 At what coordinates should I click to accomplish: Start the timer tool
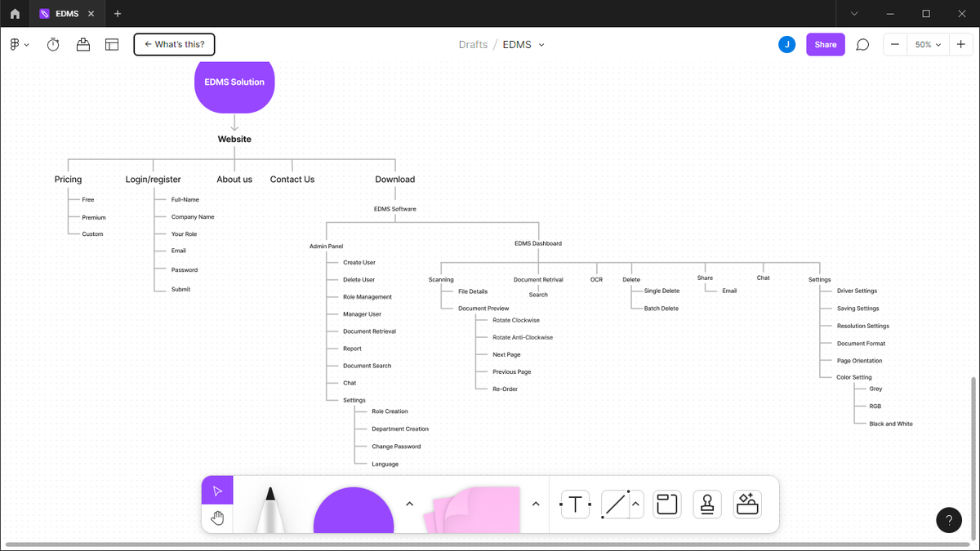pyautogui.click(x=53, y=45)
